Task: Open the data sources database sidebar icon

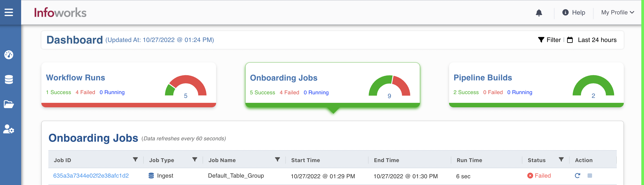Action: point(9,79)
